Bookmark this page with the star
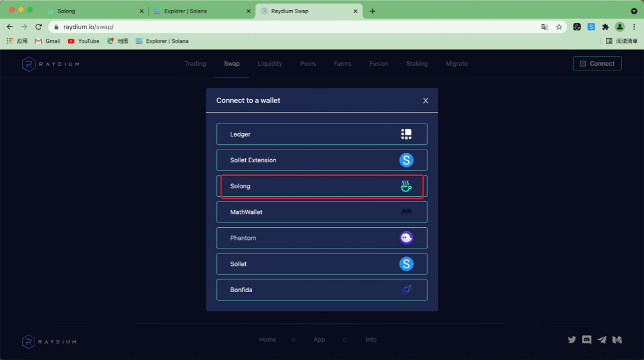 (559, 27)
